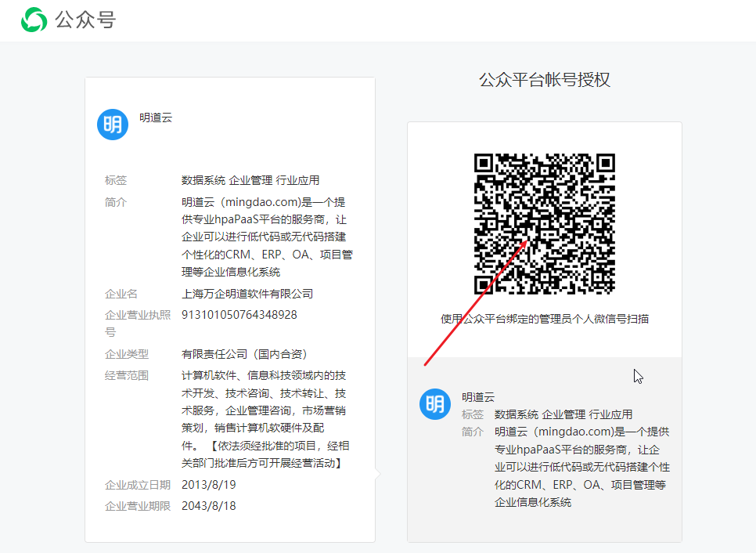The image size is (756, 553).
Task: Click the 经营范围 field label
Action: [126, 375]
